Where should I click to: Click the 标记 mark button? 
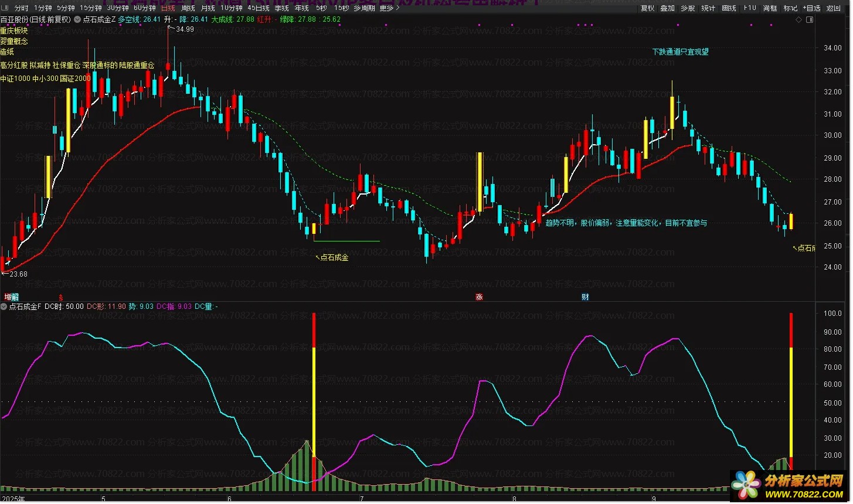pos(790,8)
